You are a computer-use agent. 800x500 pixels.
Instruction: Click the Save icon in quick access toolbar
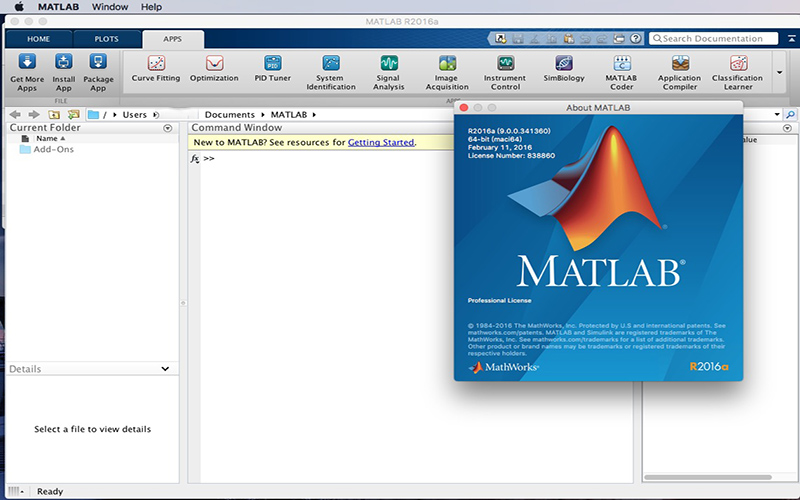(518, 38)
